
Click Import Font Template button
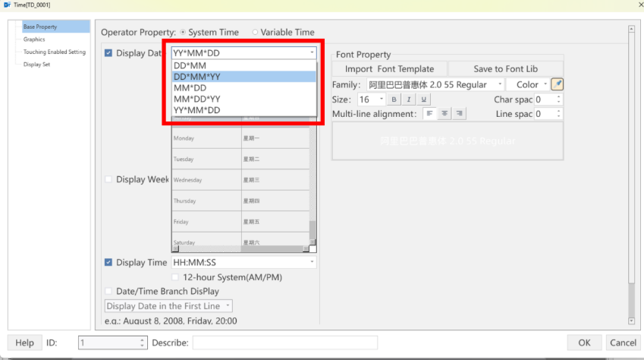(x=389, y=68)
